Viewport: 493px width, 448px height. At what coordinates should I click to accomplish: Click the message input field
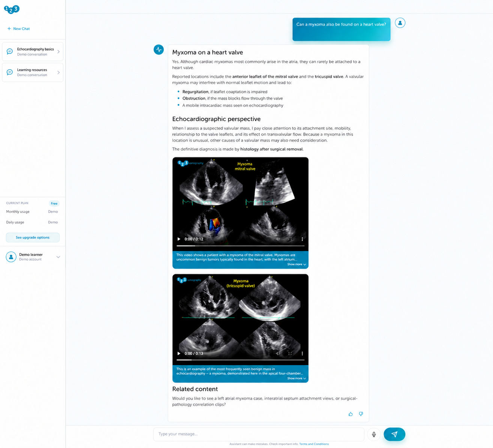[259, 434]
